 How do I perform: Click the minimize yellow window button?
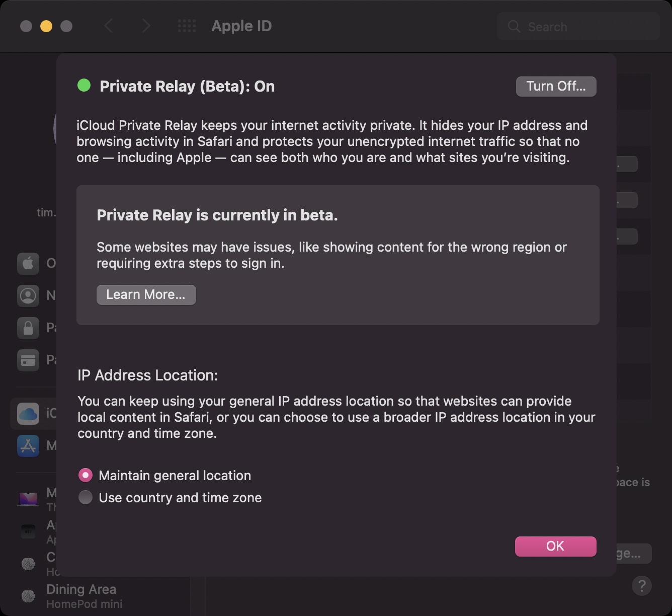pyautogui.click(x=46, y=26)
